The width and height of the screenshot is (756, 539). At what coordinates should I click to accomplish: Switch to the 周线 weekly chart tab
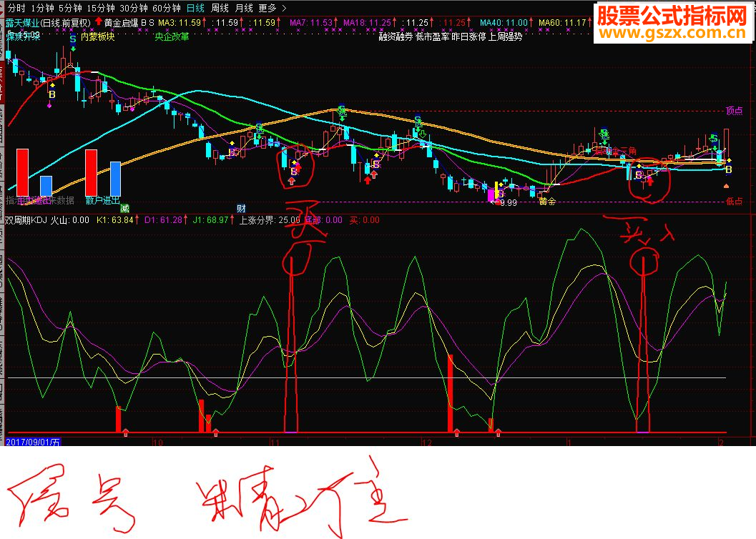pyautogui.click(x=220, y=8)
